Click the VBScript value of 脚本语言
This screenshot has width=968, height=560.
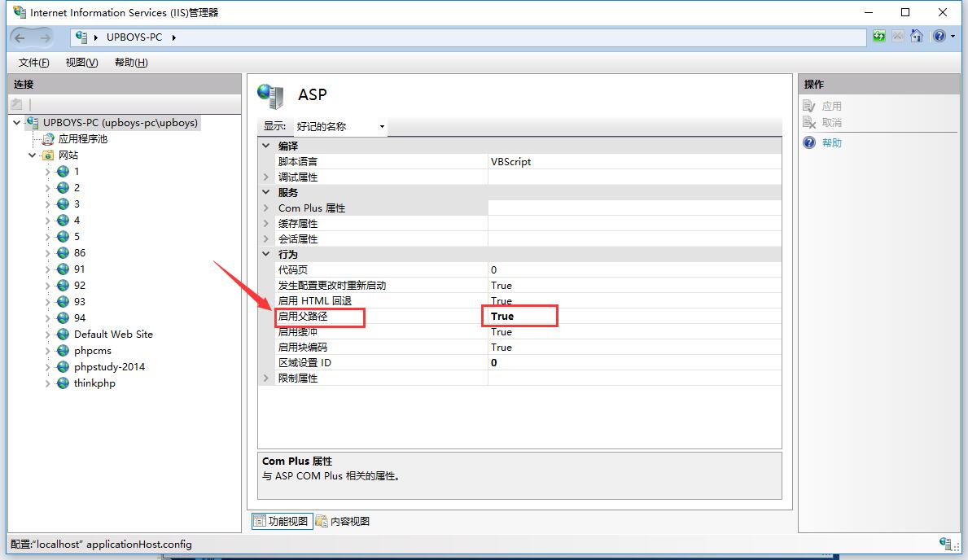point(510,161)
